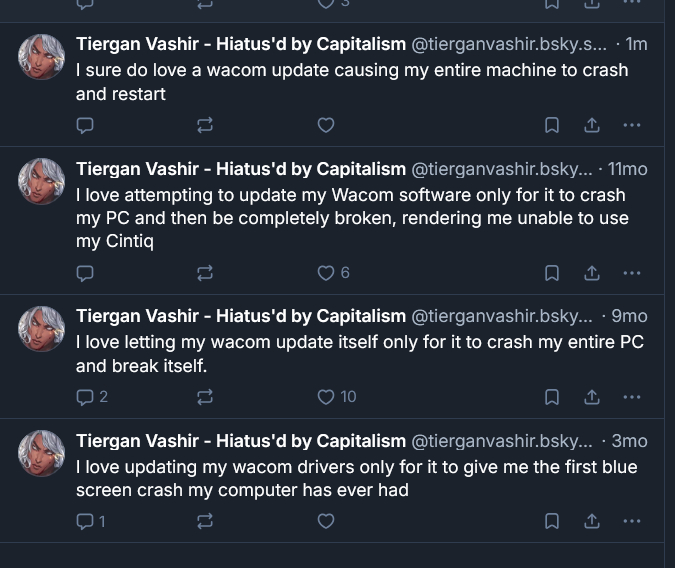Click the 9mo timestamp on the wacom post
Screen dimensions: 675x568
tap(629, 316)
